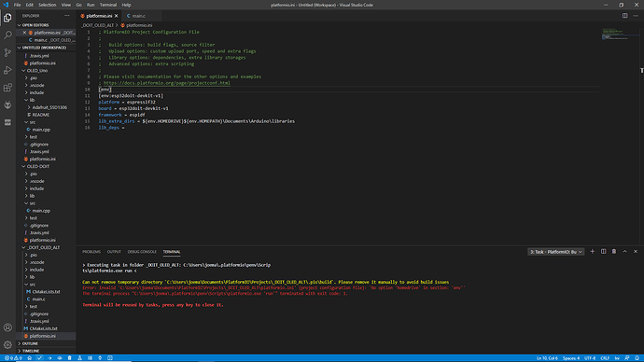The width and height of the screenshot is (644, 362).
Task: Click PlatformIO Serial Monitor plug icon
Action: click(x=100, y=358)
